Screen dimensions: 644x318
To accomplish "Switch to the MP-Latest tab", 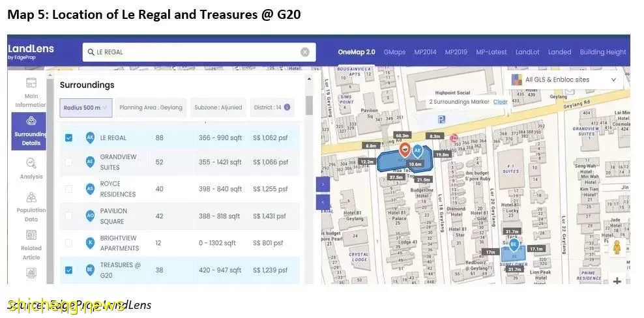I will (491, 52).
